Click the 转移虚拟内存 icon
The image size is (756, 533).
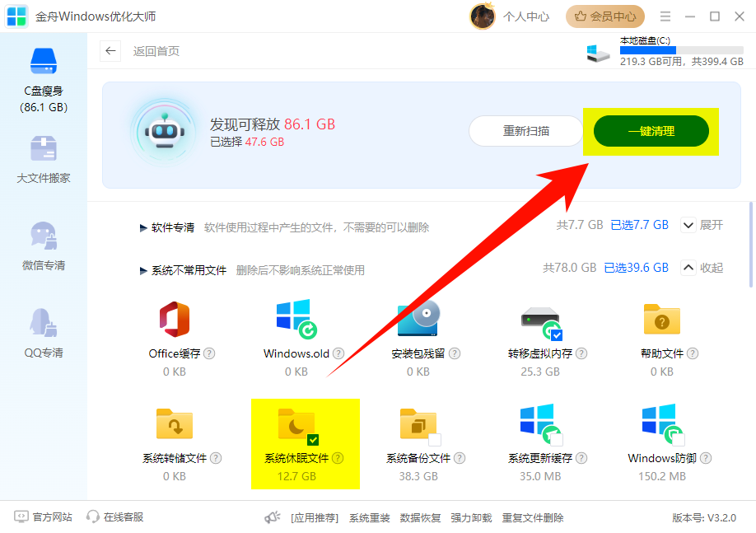click(x=539, y=320)
